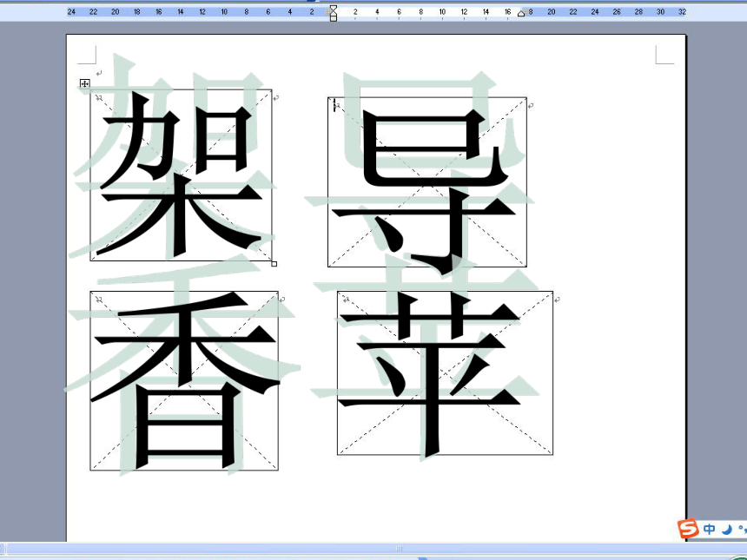Toggle the punctuation mode icon in IME bar
747x560 pixels.
coord(743,529)
